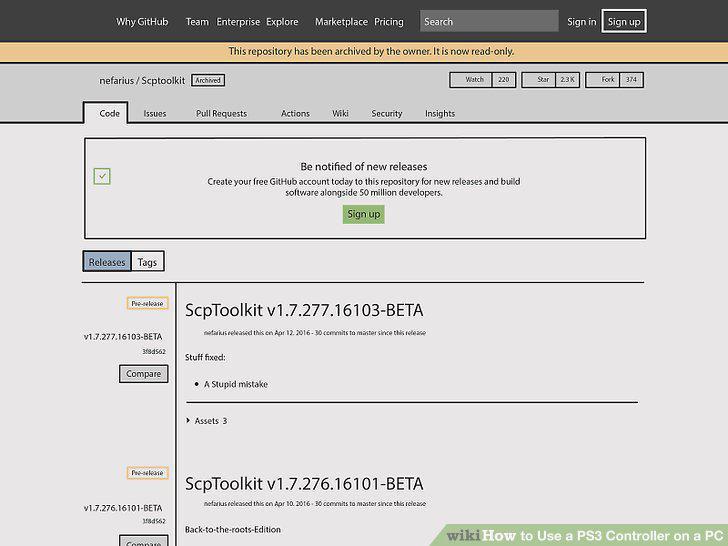Switch to the Actions tab
The height and width of the screenshot is (546, 728).
(x=295, y=114)
